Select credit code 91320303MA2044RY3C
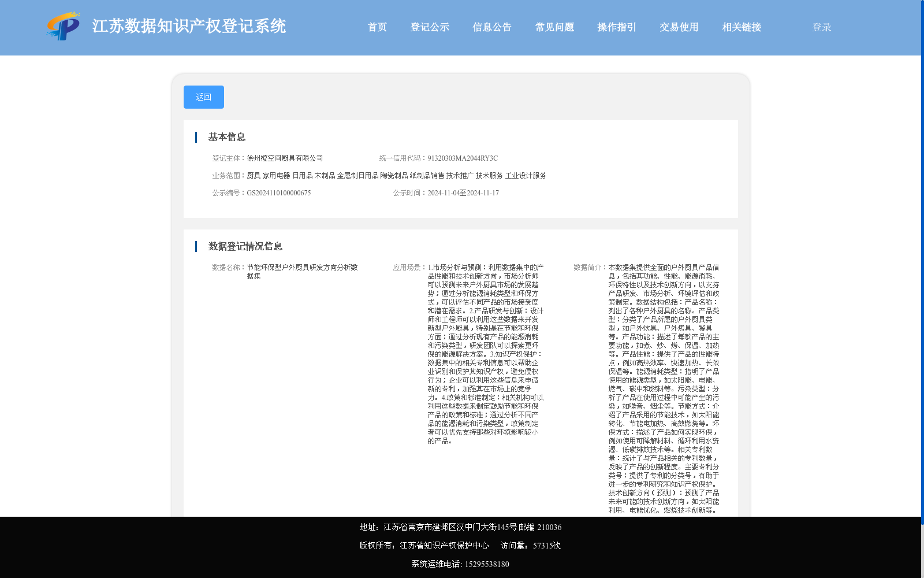Screen dimensions: 924x578 (x=463, y=158)
